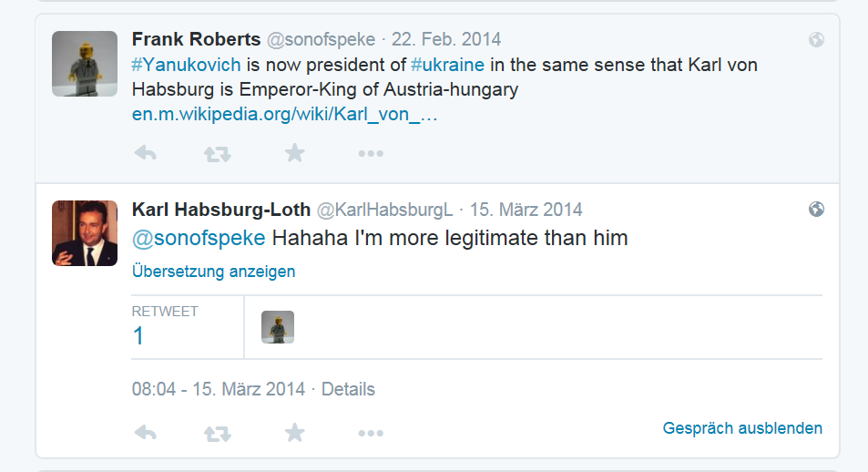Viewport: 868px width, 472px height.
Task: View Frank Roberts' Lego avatar profile
Action: tap(85, 64)
